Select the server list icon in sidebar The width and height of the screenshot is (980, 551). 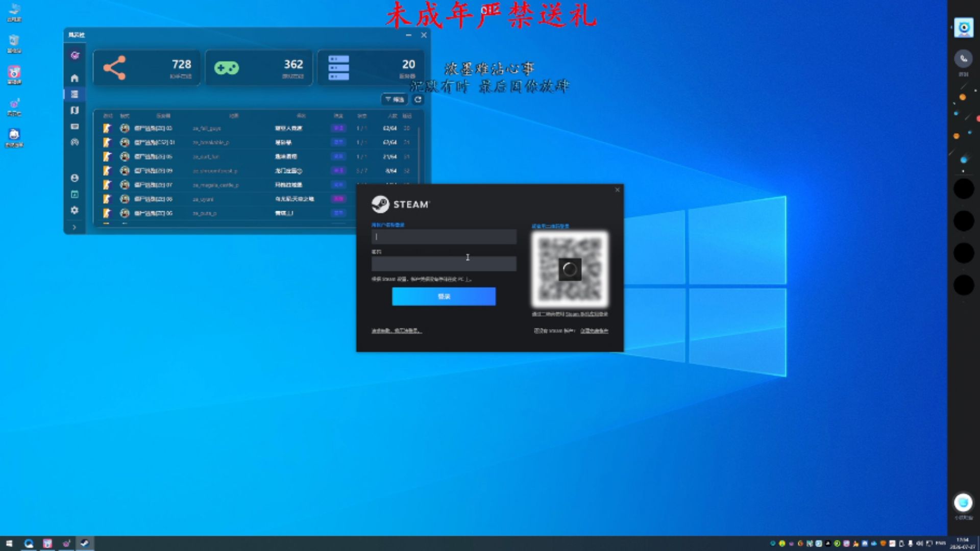tap(75, 94)
